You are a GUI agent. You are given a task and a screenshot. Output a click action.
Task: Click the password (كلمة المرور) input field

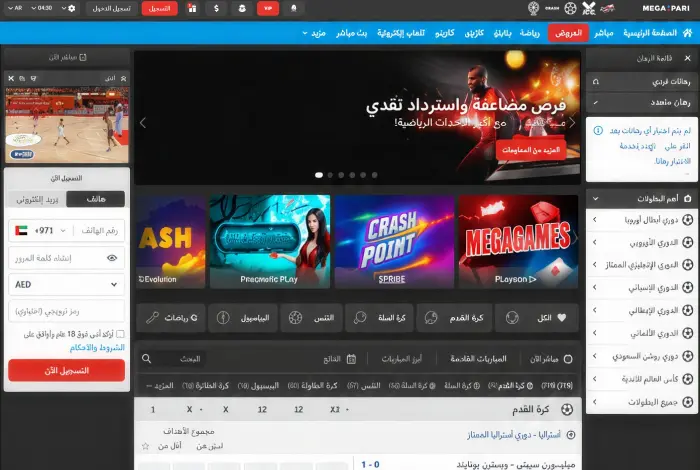[67, 258]
